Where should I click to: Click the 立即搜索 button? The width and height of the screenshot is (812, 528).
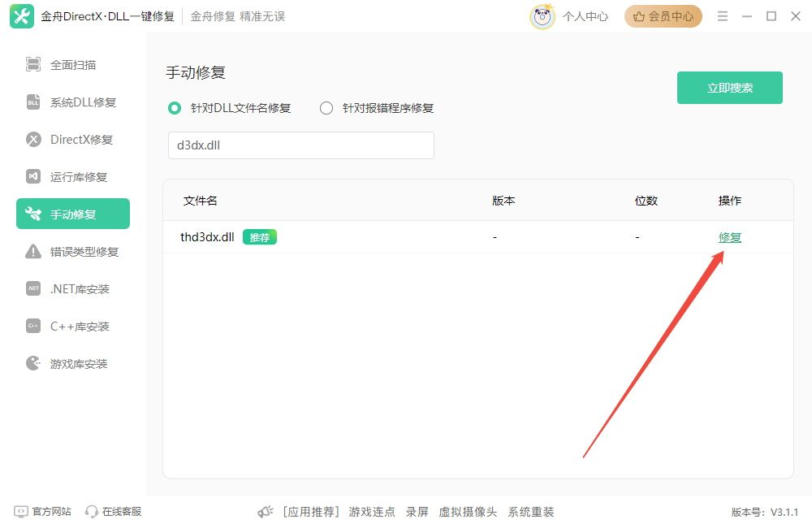click(730, 88)
